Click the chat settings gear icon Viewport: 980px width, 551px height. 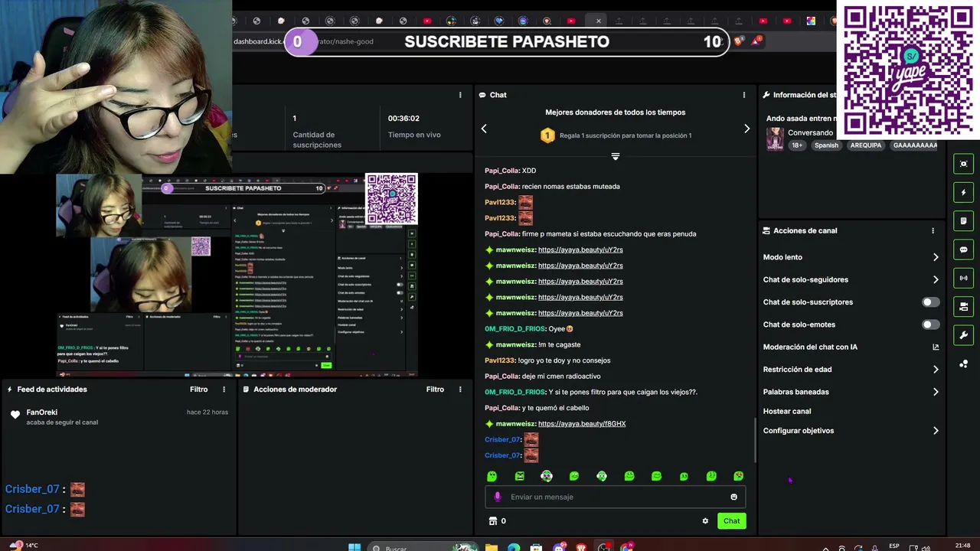(705, 521)
